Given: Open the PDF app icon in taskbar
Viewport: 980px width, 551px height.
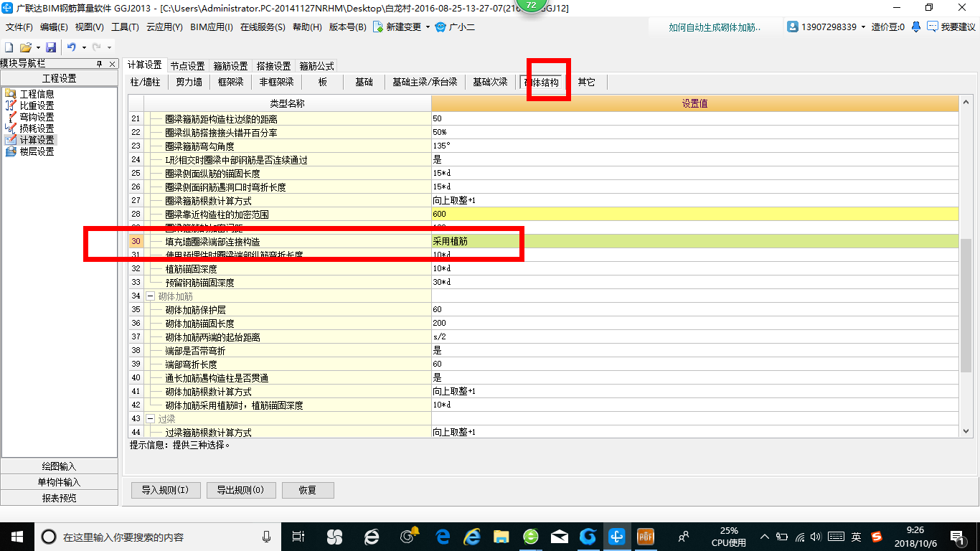Looking at the screenshot, I should point(646,536).
